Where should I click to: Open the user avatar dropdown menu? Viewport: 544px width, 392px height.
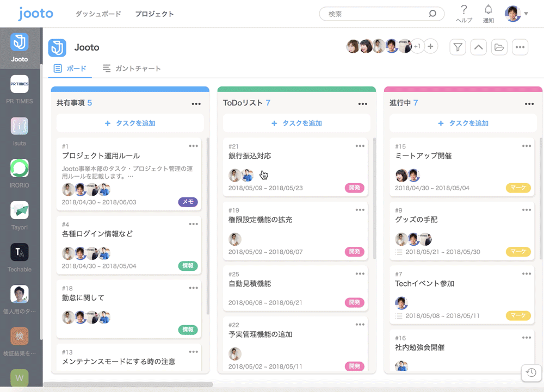[x=516, y=14]
